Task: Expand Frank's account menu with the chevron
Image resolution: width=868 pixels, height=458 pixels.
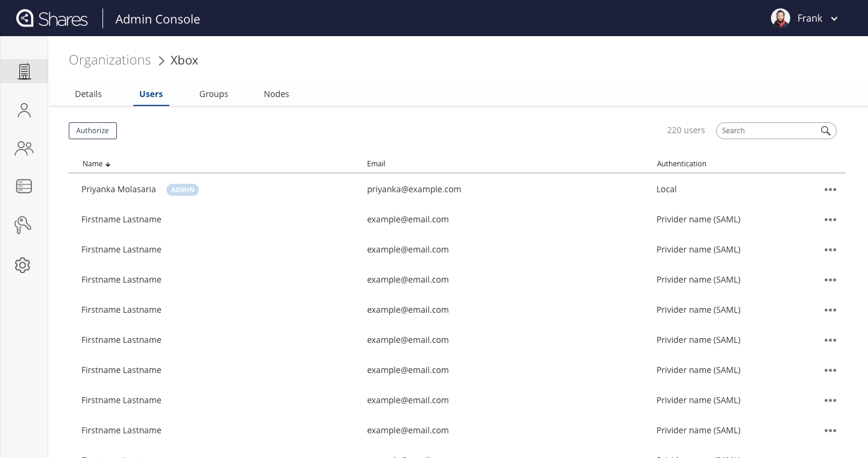Action: [834, 19]
